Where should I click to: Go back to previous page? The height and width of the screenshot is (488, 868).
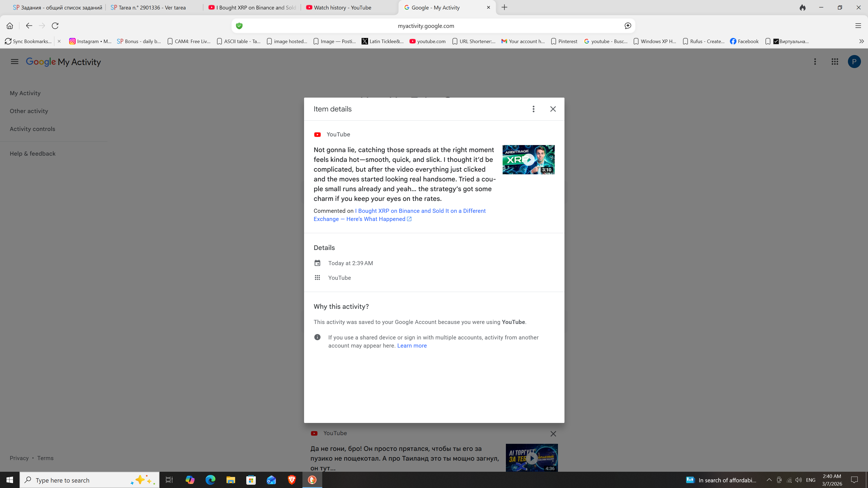pyautogui.click(x=29, y=25)
